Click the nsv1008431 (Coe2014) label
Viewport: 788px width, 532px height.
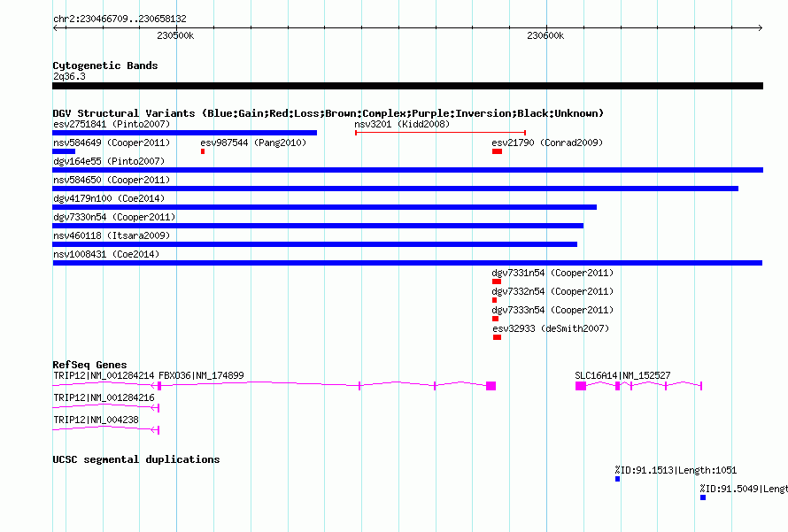[106, 254]
